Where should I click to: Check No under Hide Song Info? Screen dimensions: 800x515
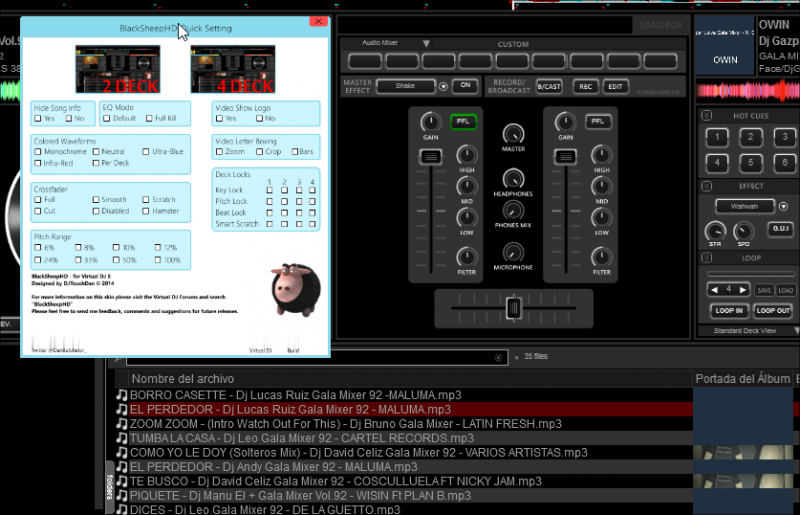[69, 118]
